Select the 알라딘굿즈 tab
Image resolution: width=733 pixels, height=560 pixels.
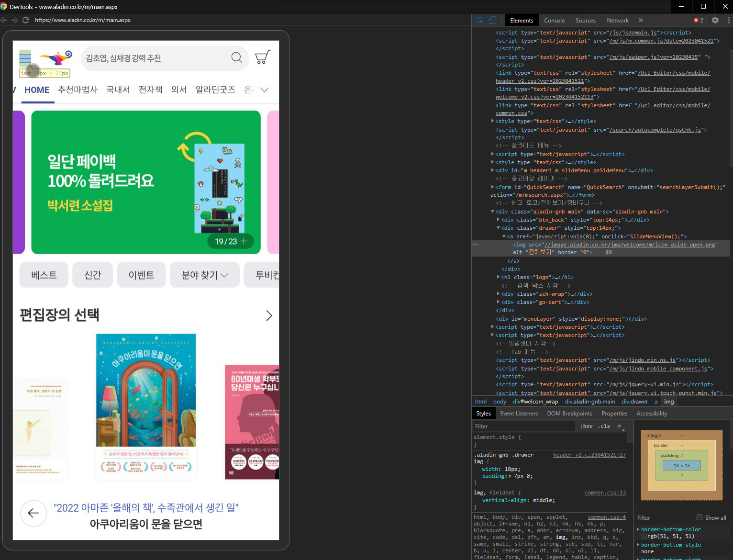coord(215,90)
